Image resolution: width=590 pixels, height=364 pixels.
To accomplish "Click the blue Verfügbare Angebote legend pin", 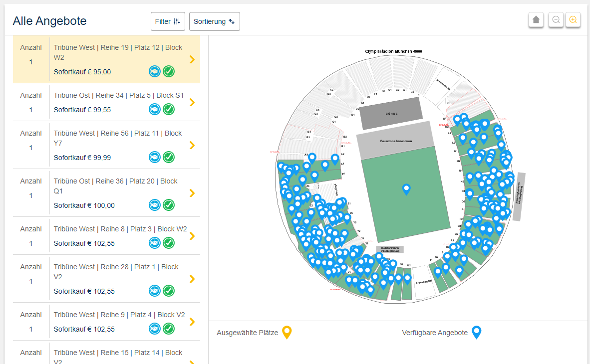I will coord(477,332).
